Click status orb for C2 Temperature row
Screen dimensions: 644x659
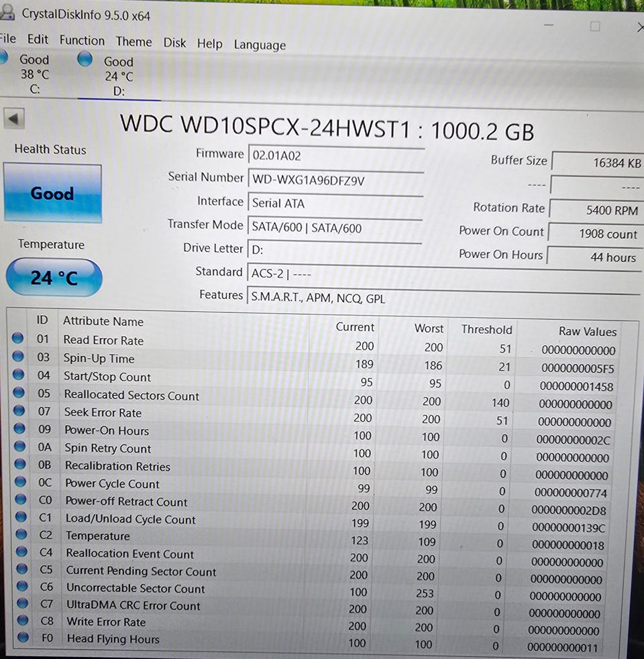(x=21, y=534)
